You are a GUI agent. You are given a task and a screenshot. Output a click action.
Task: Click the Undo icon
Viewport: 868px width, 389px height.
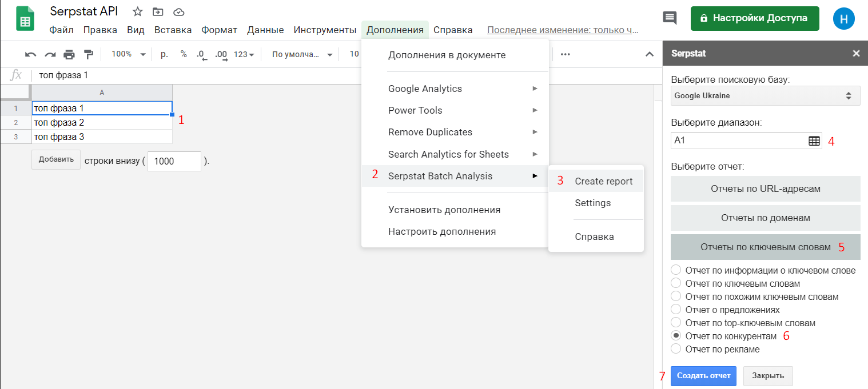(x=30, y=54)
